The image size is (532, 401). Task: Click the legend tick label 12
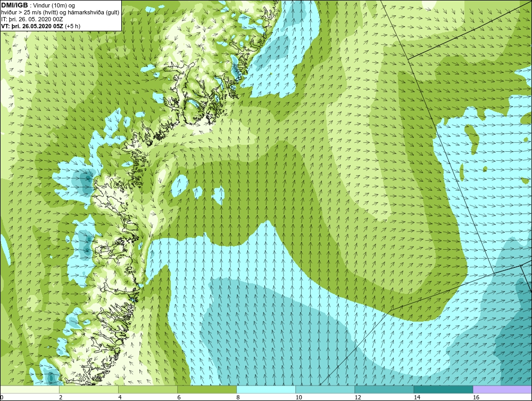[x=358, y=397]
